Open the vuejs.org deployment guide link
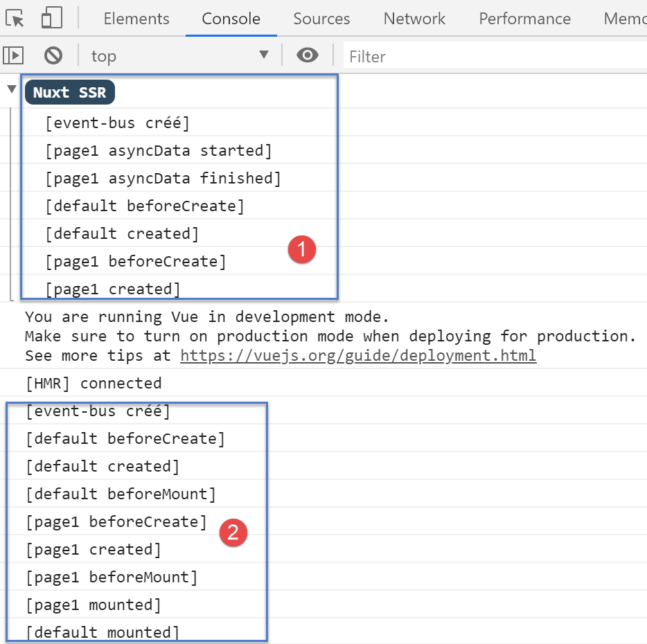Image resolution: width=647 pixels, height=644 pixels. pos(357,356)
